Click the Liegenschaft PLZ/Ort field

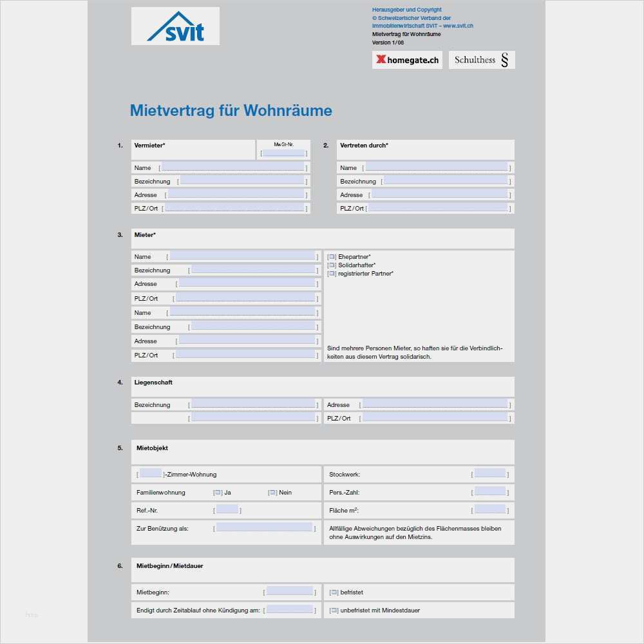[435, 418]
